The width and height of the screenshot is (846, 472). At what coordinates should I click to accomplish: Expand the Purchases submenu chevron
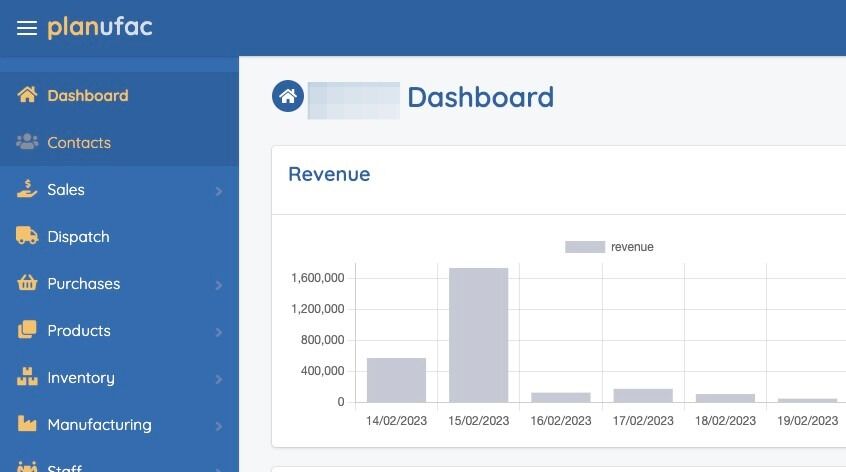pos(219,285)
